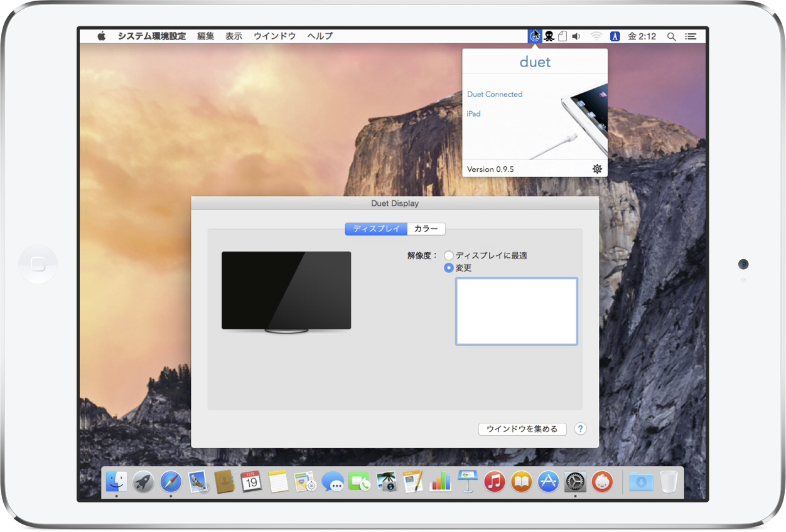Viewport: 786px width, 532px height.
Task: Click the Duet Display window title bar
Action: tap(395, 203)
